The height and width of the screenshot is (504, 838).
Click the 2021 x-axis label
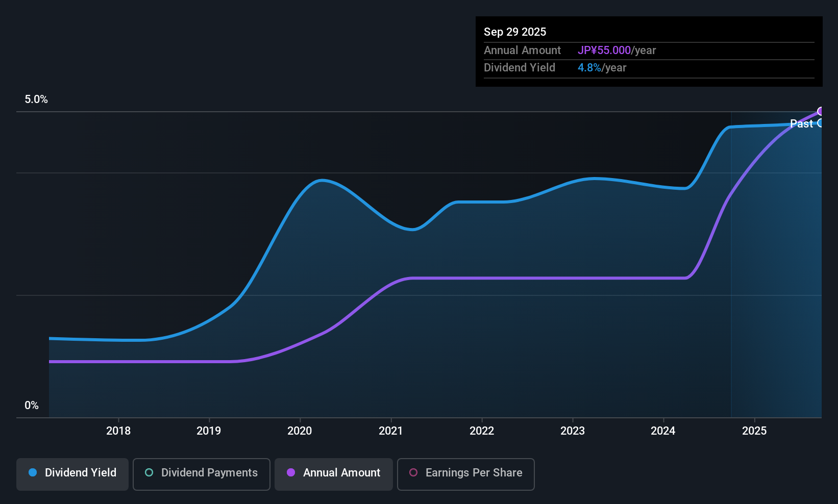[x=390, y=431]
